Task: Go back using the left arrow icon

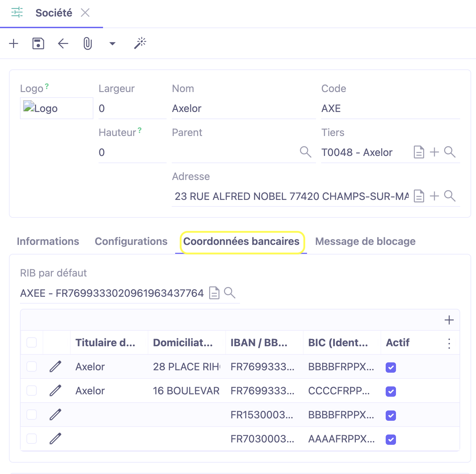Action: (x=63, y=44)
